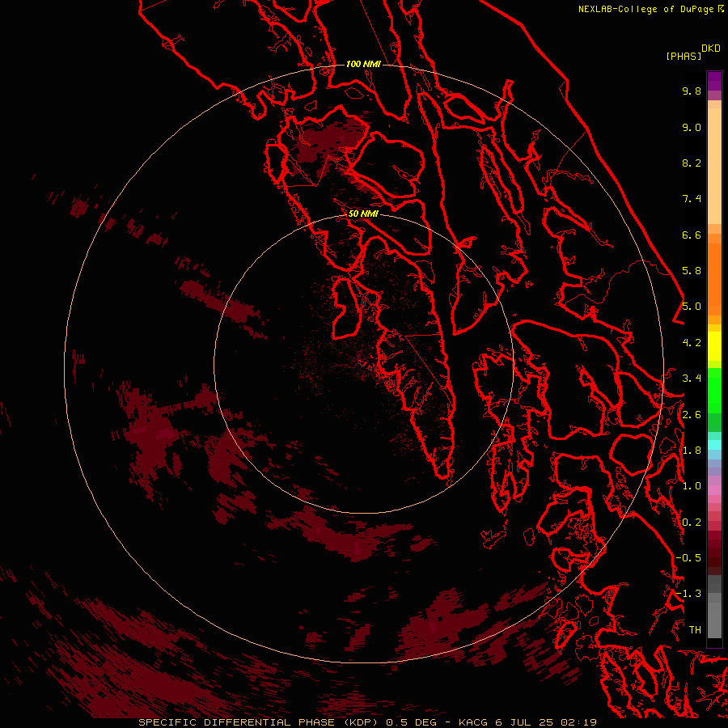
Task: Click the 7.4 scale value
Action: [x=692, y=199]
